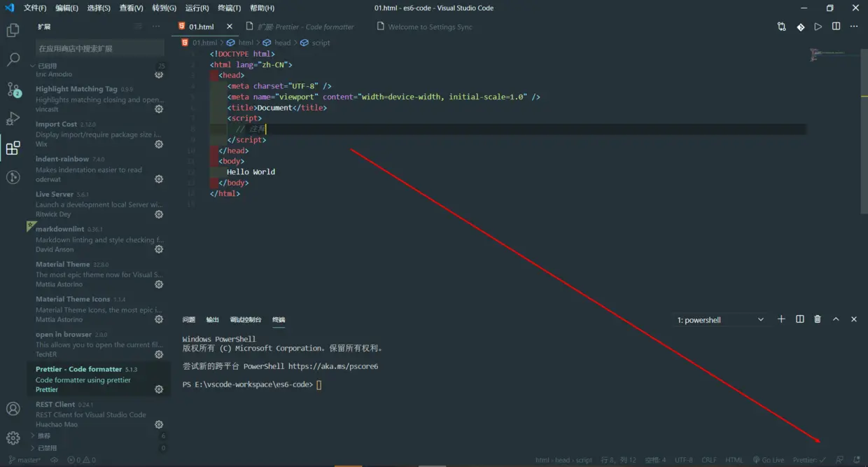
Task: Open the gear for open in browser extension
Action: (159, 354)
